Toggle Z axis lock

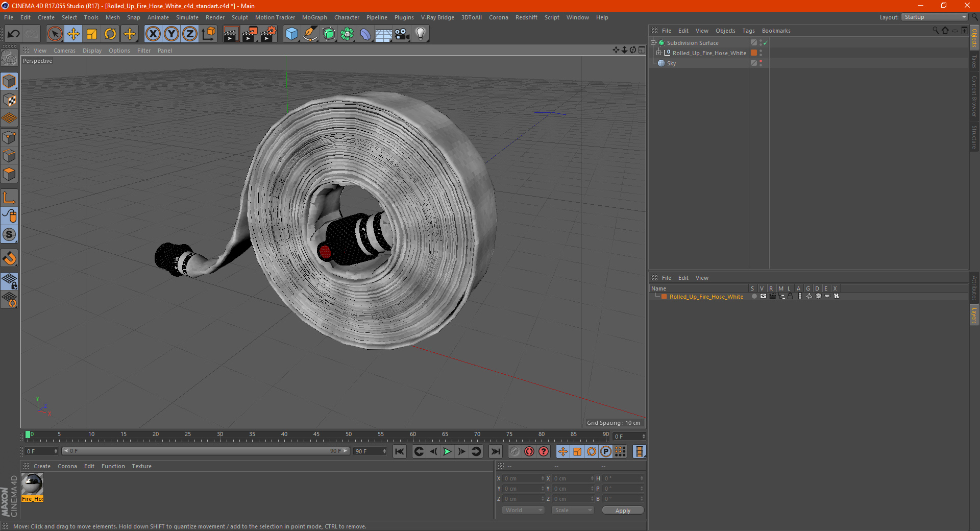(x=190, y=34)
